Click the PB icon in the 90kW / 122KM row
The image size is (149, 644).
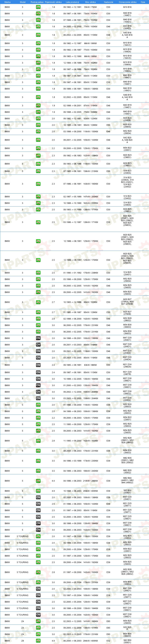click(x=38, y=302)
